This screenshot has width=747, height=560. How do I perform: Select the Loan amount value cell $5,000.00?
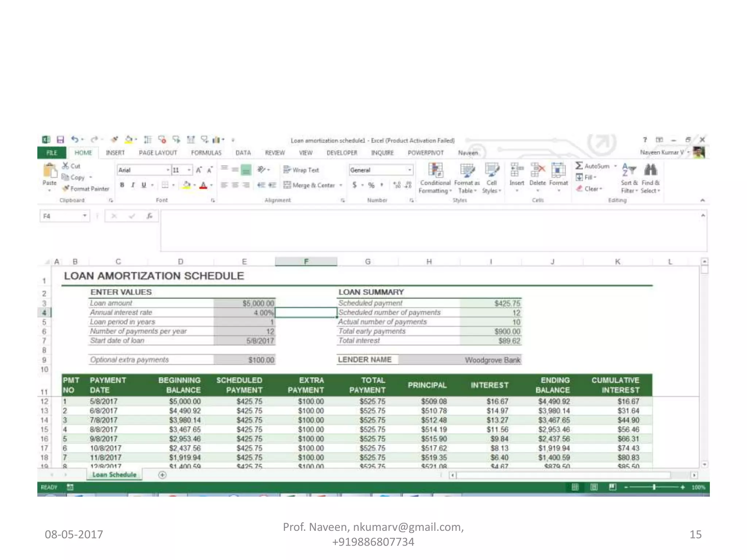pyautogui.click(x=245, y=303)
